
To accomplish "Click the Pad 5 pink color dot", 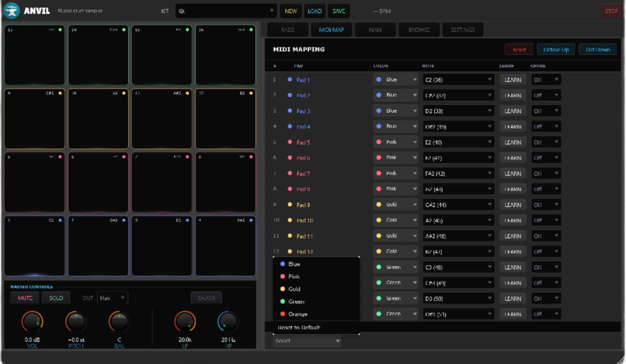I will (x=290, y=142).
